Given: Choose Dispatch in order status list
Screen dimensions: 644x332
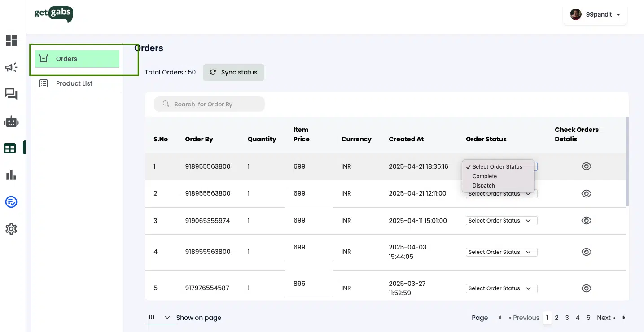Looking at the screenshot, I should pyautogui.click(x=484, y=186).
